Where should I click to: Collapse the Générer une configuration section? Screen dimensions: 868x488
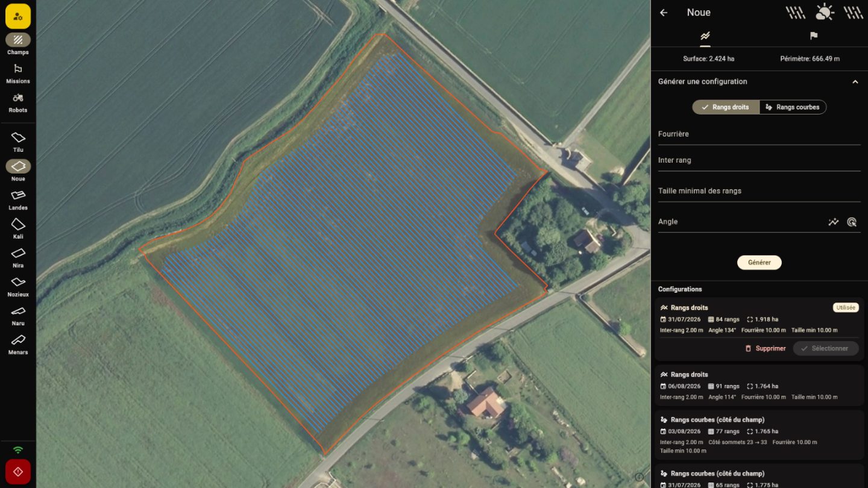tap(855, 82)
